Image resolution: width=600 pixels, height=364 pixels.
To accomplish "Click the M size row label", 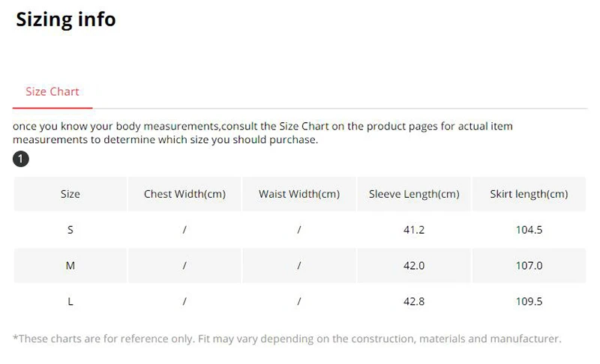I will [x=70, y=266].
